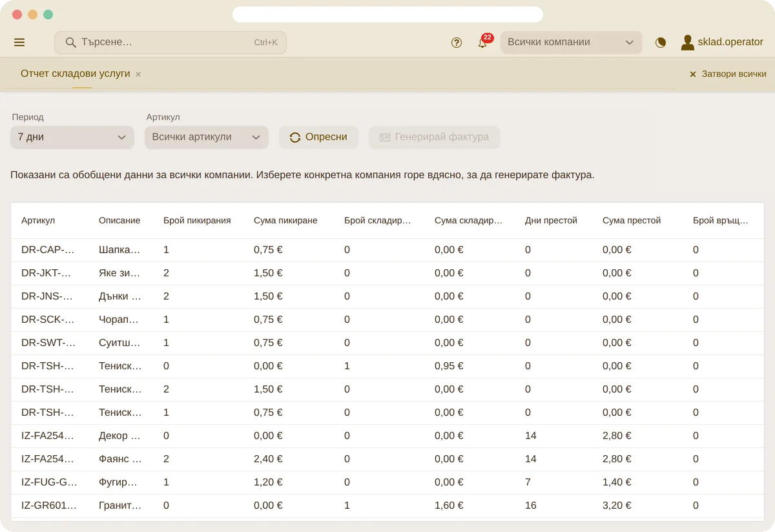Sort by Сума престой column header
Screen dimensions: 775x532
click(x=632, y=220)
